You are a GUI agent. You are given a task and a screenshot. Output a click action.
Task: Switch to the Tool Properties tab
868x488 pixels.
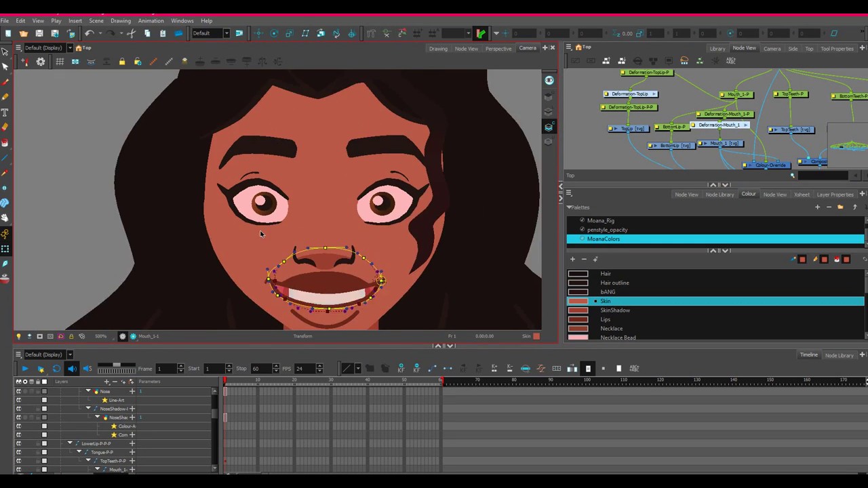[837, 49]
